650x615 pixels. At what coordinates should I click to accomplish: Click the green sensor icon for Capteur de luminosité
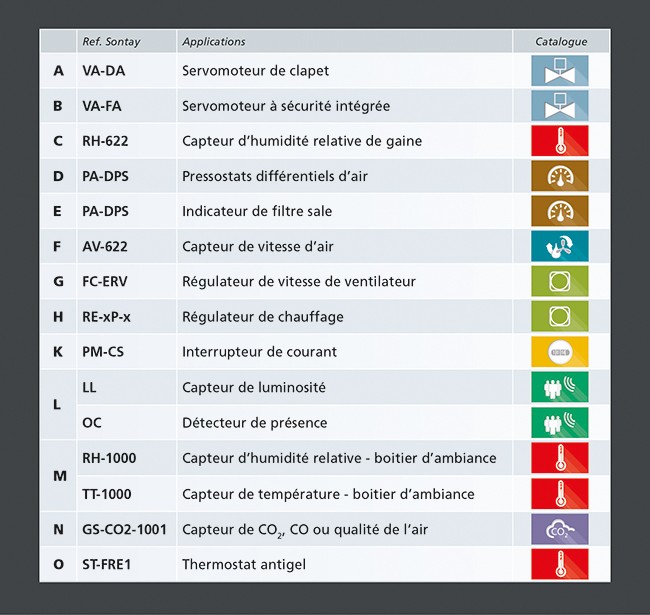click(x=560, y=387)
